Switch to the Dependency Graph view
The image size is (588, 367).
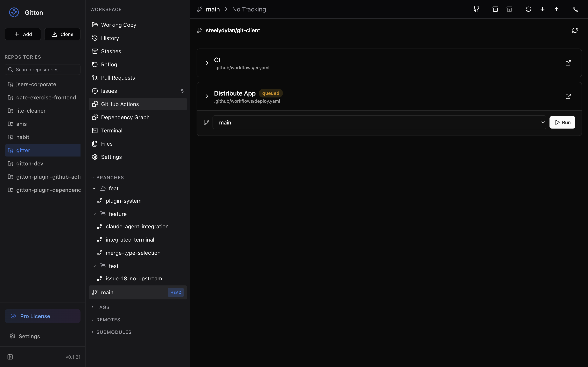pyautogui.click(x=125, y=117)
